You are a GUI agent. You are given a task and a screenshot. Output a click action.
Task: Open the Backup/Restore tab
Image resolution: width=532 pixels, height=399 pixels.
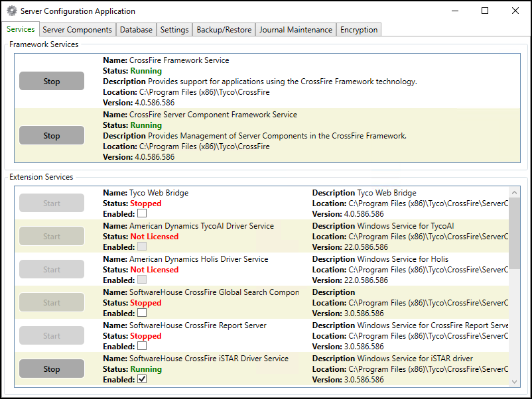224,30
